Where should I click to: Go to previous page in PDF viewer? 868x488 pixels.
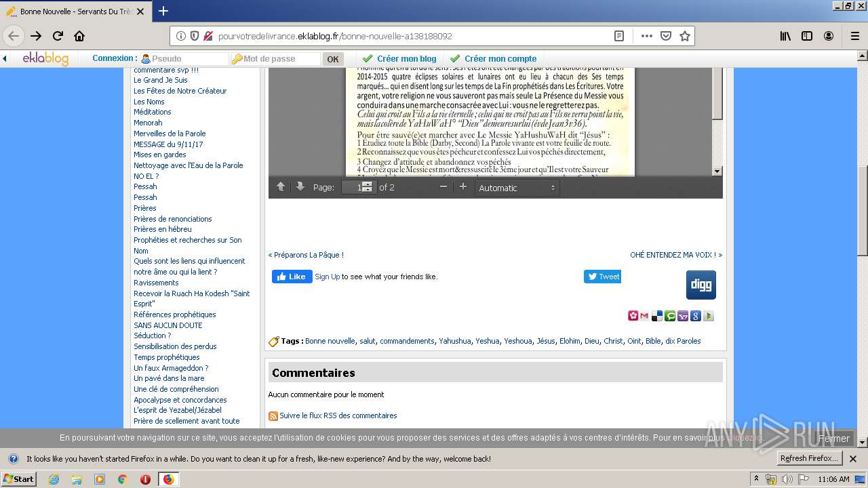coord(281,187)
